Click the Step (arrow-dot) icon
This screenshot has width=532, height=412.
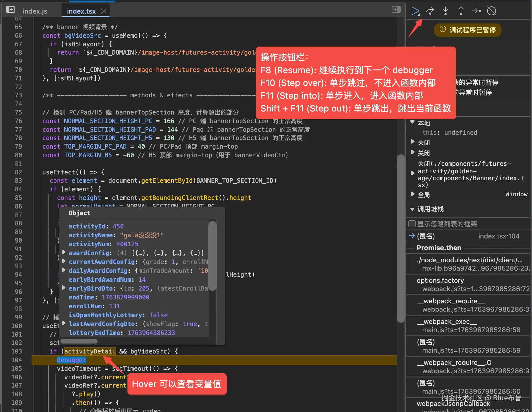(476, 11)
